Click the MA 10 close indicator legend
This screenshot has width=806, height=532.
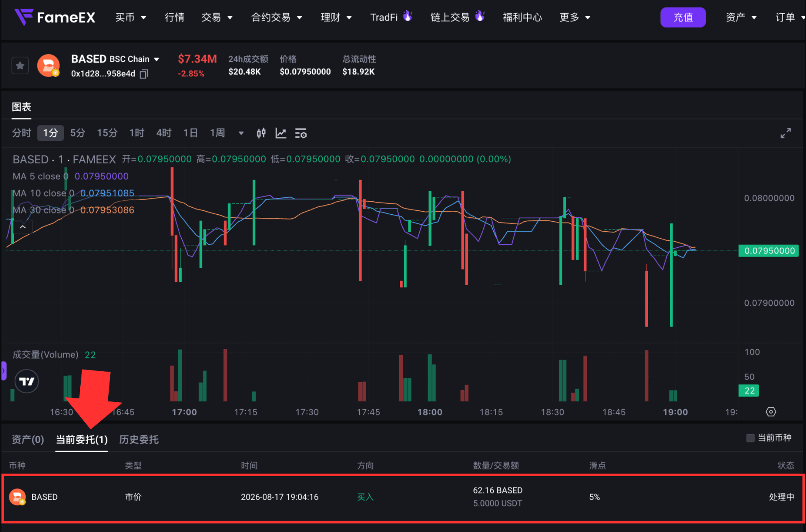point(73,193)
